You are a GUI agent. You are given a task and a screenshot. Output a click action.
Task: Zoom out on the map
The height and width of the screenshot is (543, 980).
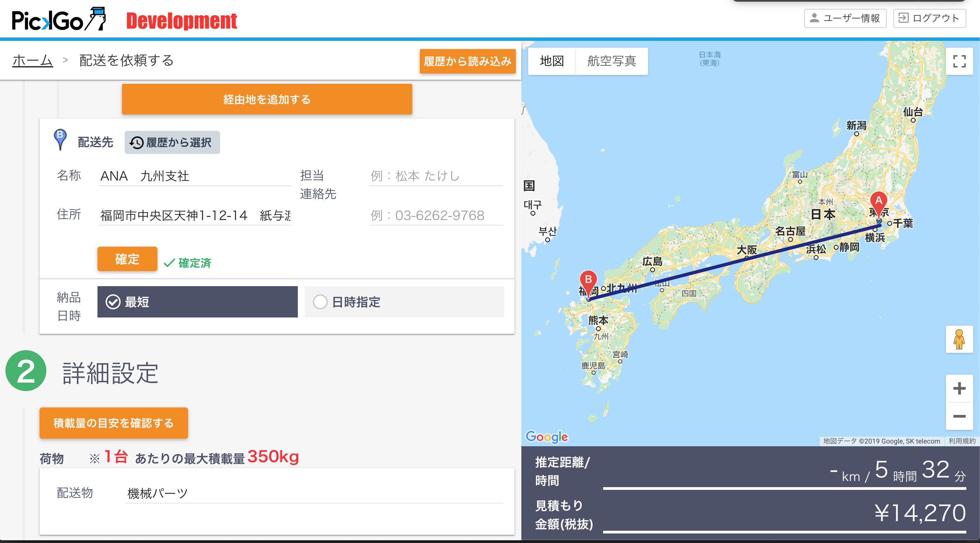(959, 416)
